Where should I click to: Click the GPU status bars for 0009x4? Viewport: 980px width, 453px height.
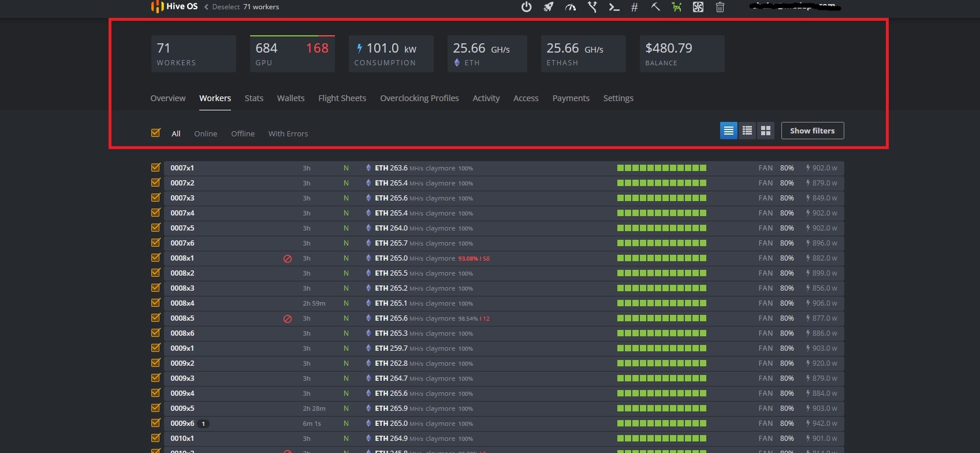coord(662,393)
